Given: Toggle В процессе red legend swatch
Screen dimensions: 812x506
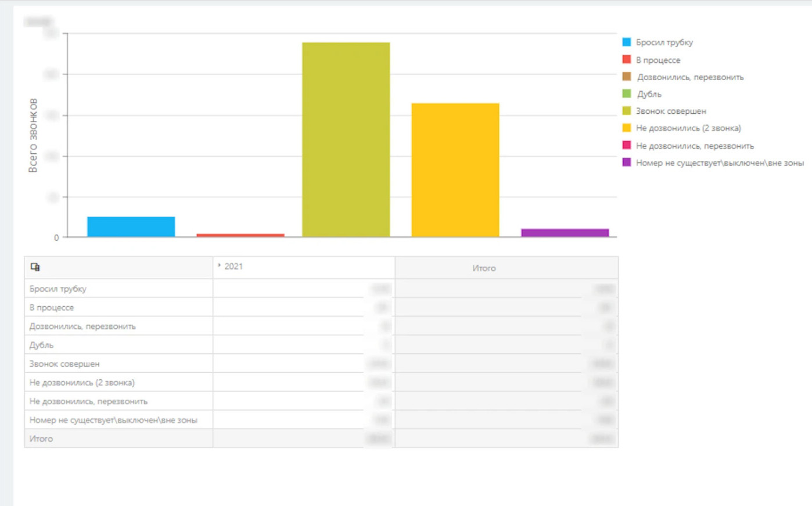Looking at the screenshot, I should click(x=626, y=59).
